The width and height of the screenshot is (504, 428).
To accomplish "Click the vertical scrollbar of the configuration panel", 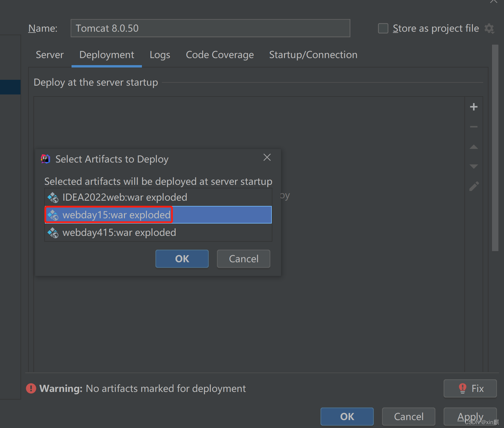I will [495, 148].
